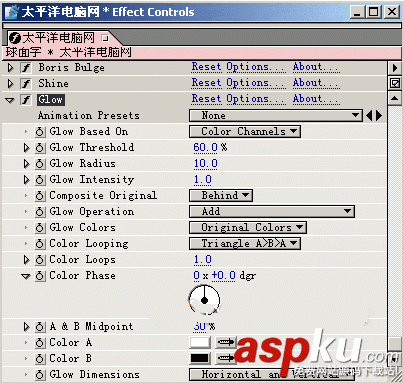Viewport: 404px width, 383px height.
Task: Click Glow Radius value 10.0
Action: pos(205,164)
